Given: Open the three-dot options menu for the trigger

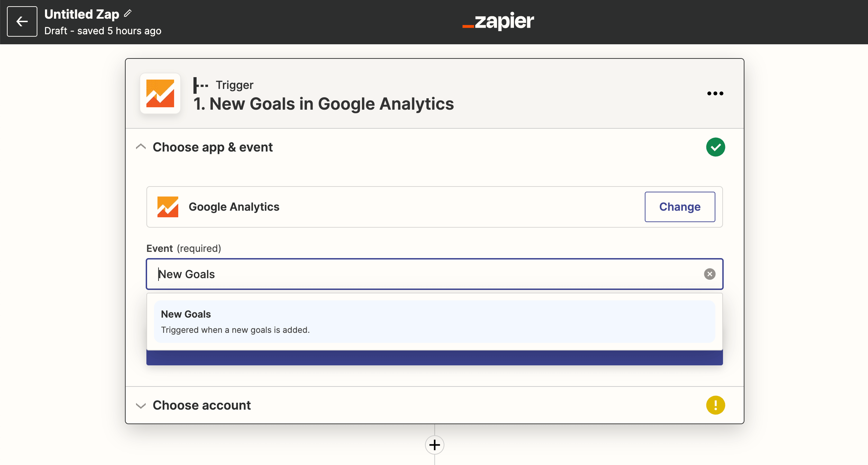Looking at the screenshot, I should pyautogui.click(x=715, y=93).
